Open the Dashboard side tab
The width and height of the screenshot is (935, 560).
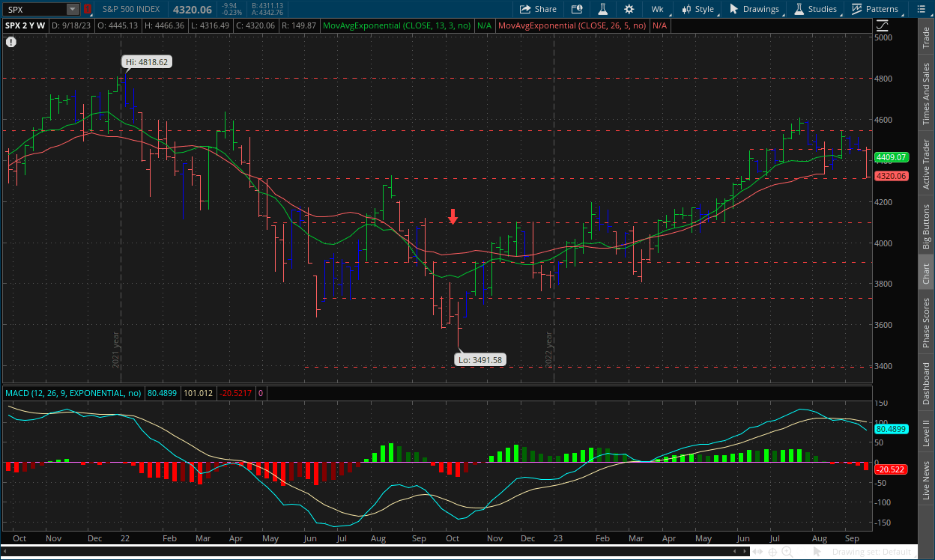(x=926, y=383)
